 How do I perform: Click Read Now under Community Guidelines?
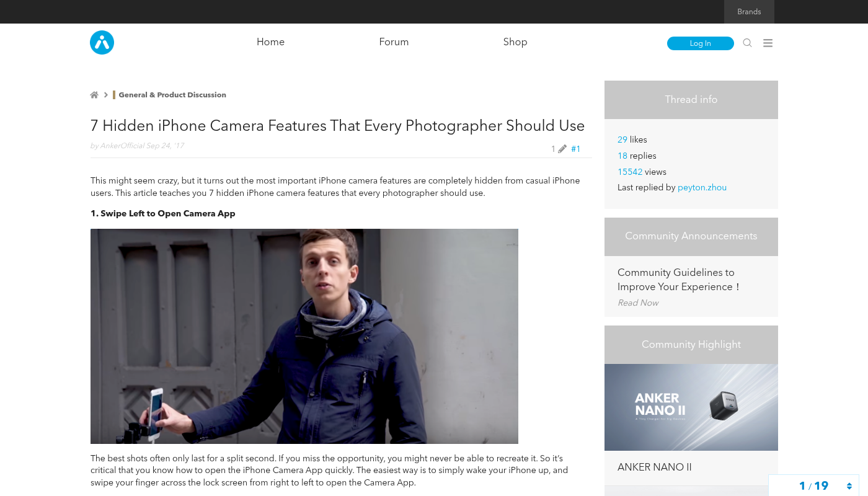638,303
